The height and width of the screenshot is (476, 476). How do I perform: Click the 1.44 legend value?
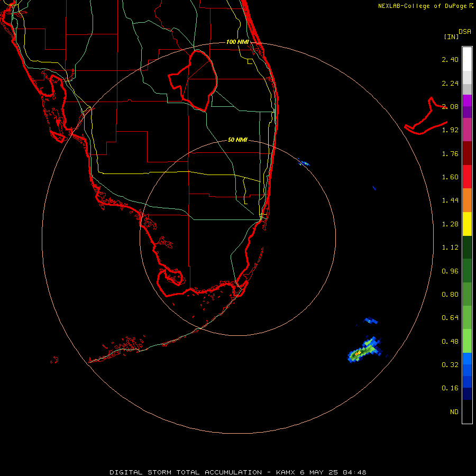click(450, 200)
